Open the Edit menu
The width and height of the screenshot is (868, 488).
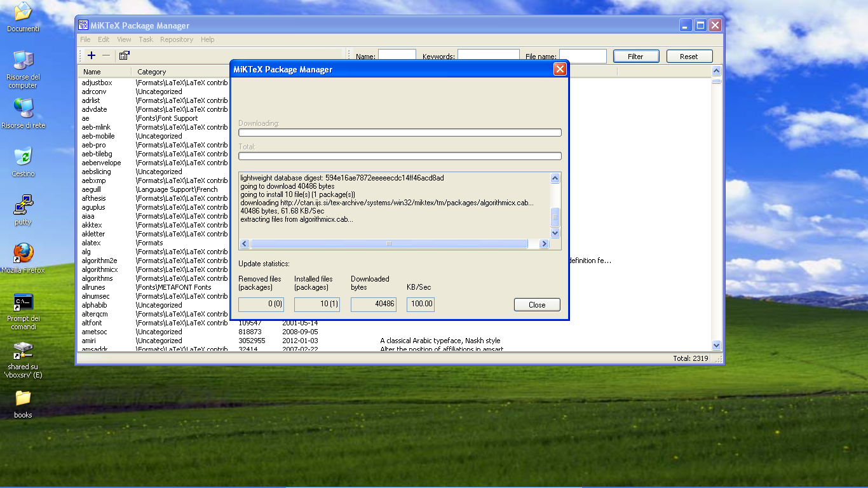(x=104, y=39)
